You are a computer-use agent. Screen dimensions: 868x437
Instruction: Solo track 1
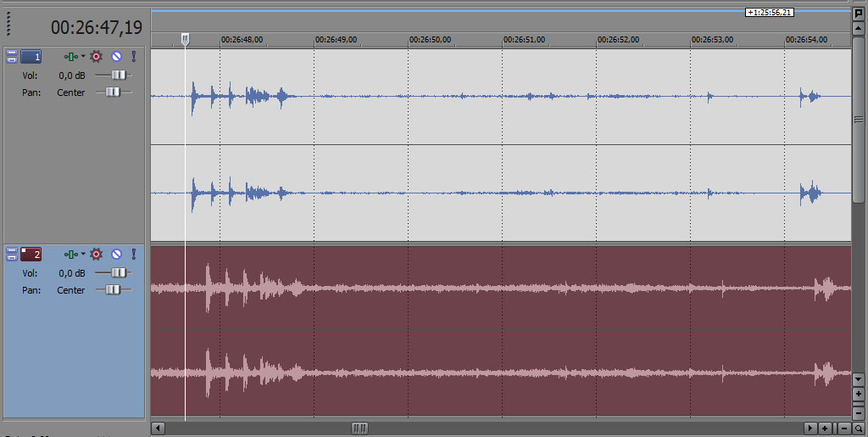click(133, 57)
